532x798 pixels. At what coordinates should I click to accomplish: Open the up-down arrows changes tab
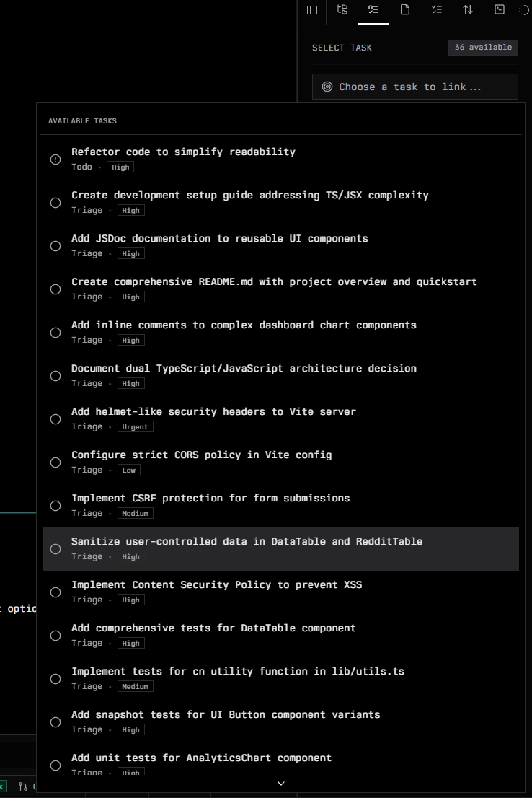point(468,9)
